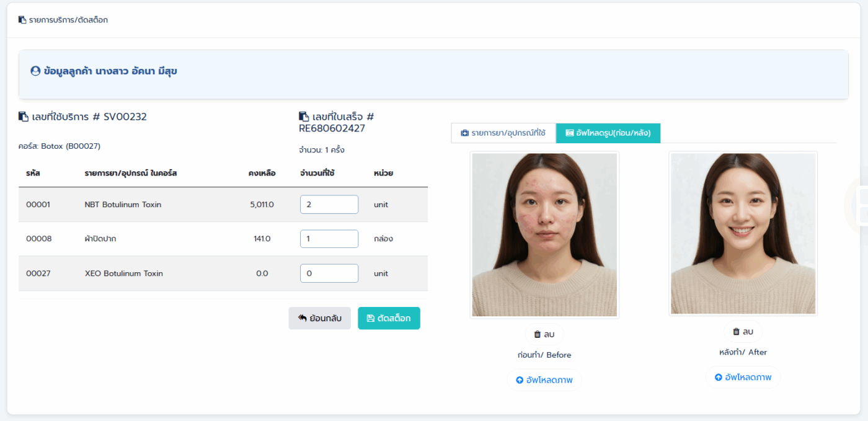This screenshot has width=868, height=421.
Task: Select item name ผ้าปิดปาก
Action: point(100,239)
